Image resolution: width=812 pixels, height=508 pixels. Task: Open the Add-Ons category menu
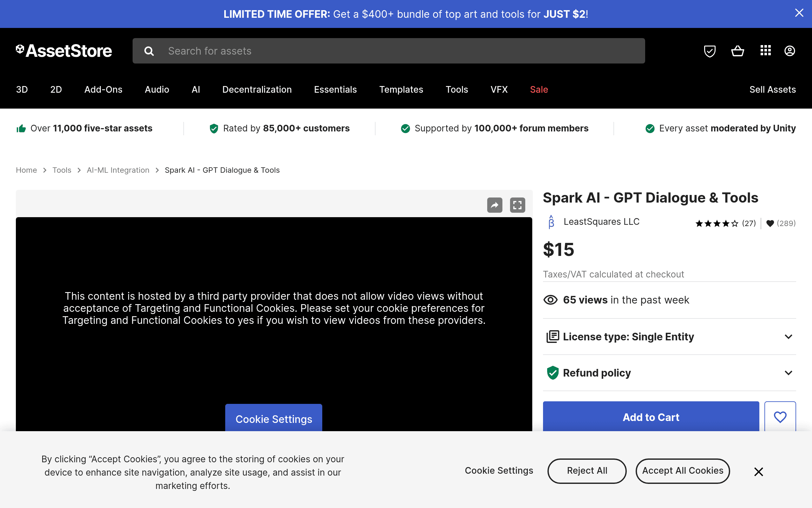point(103,89)
